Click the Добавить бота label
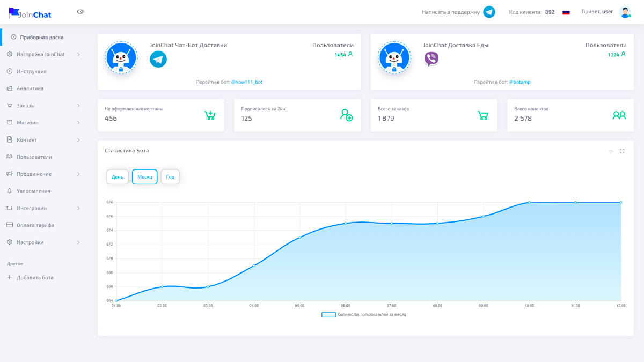This screenshot has width=644, height=362. [35, 278]
